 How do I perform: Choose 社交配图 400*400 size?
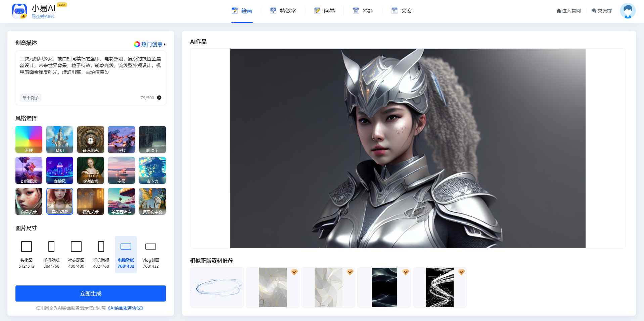(x=76, y=255)
